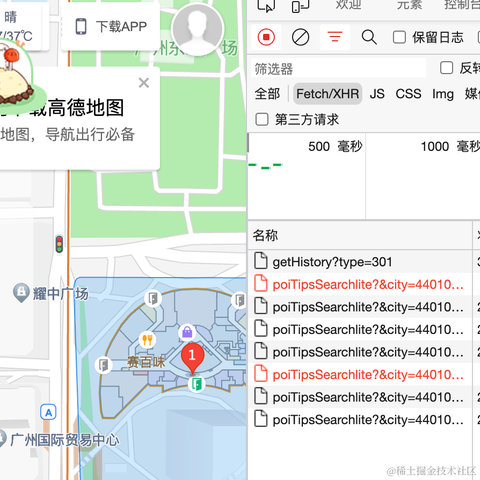This screenshot has height=480, width=480.
Task: Toggle the 反转 checkbox
Action: pyautogui.click(x=446, y=68)
